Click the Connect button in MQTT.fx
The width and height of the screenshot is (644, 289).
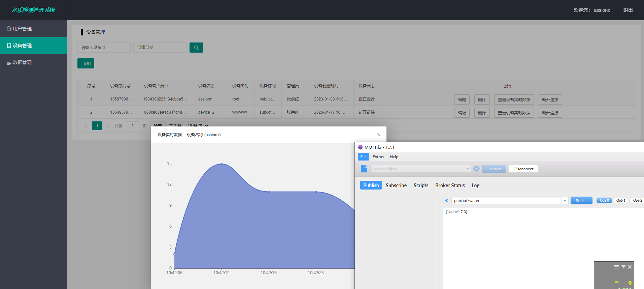[494, 169]
